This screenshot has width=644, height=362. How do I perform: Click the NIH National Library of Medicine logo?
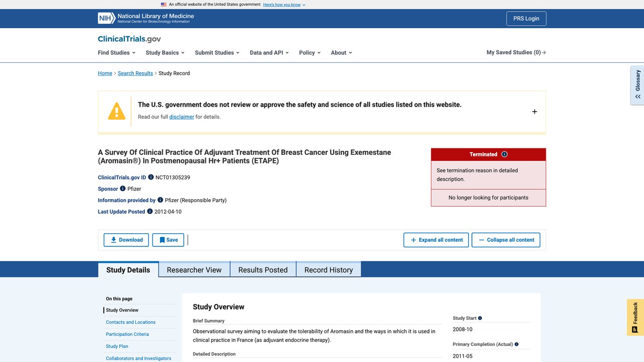(x=146, y=19)
